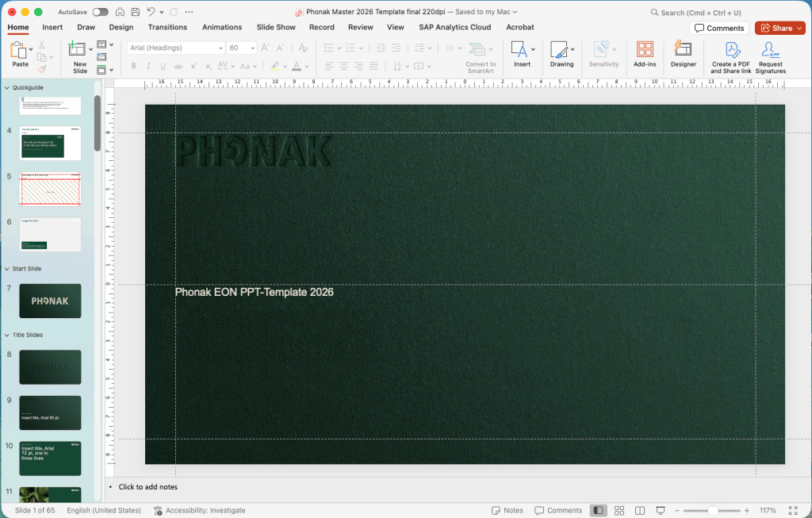Collapse the Start Slide section
Viewport: 812px width, 518px height.
tap(6, 269)
